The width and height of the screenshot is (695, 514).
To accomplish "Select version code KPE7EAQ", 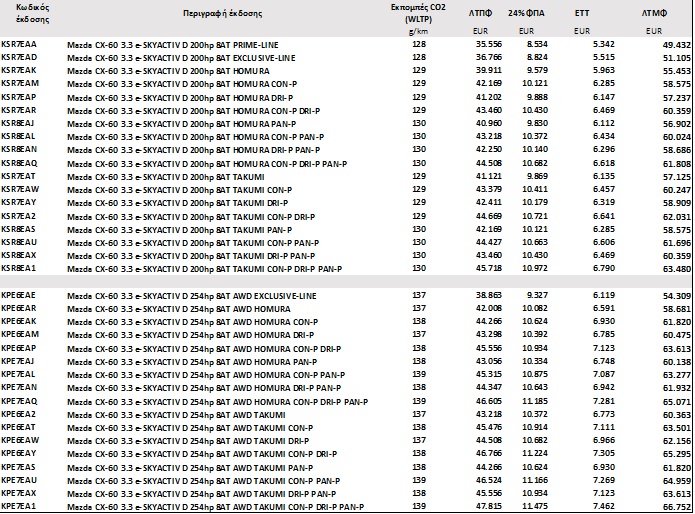I will point(19,401).
